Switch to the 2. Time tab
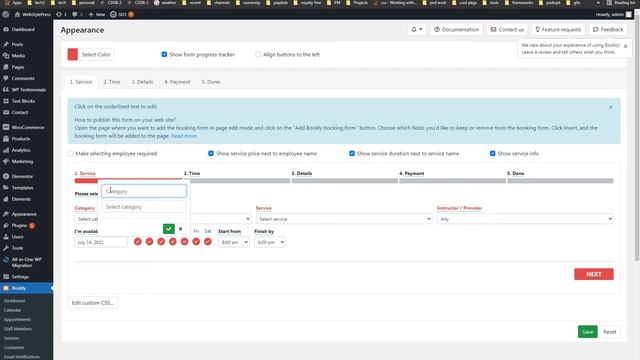 [x=112, y=82]
